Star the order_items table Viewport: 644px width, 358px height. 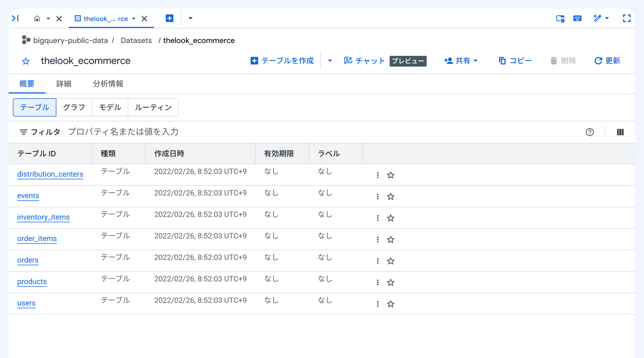[391, 240]
